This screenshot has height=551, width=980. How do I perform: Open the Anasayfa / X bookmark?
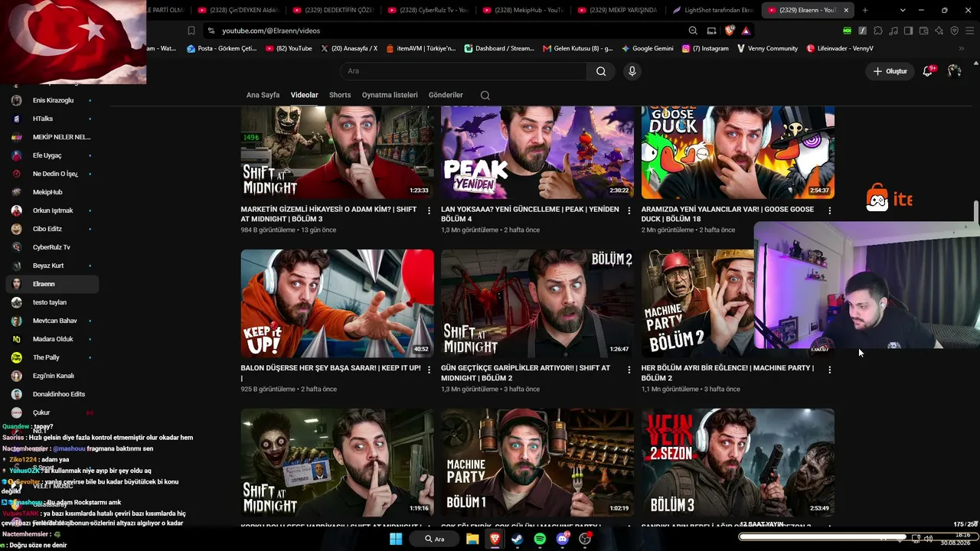click(349, 48)
